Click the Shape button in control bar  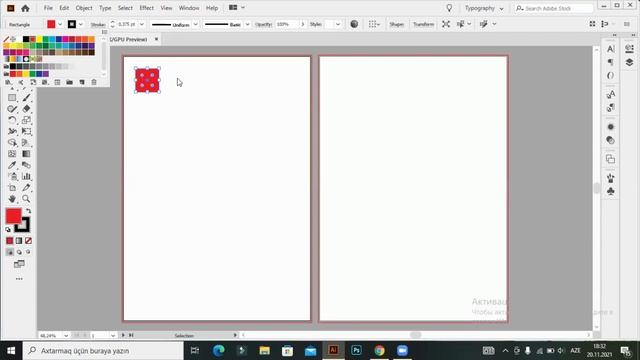pos(396,24)
